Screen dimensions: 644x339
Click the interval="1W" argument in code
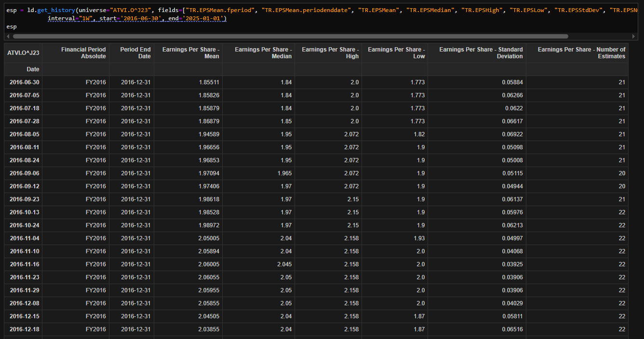[x=71, y=18]
